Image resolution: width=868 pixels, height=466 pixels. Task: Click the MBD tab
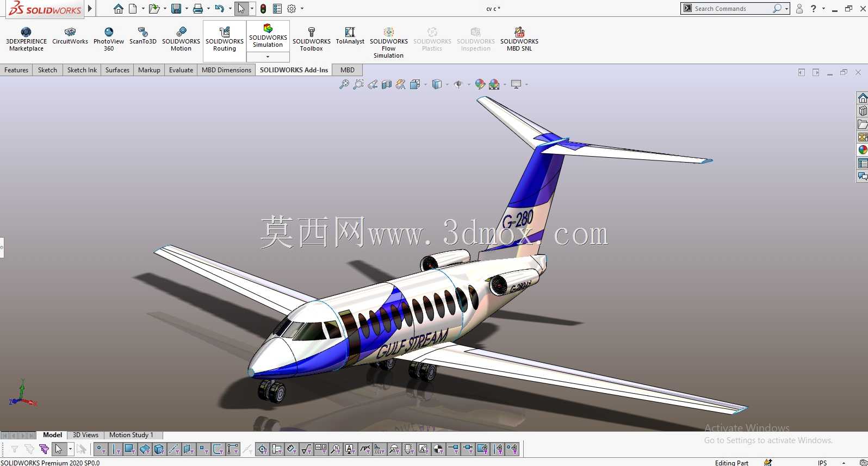pos(348,70)
